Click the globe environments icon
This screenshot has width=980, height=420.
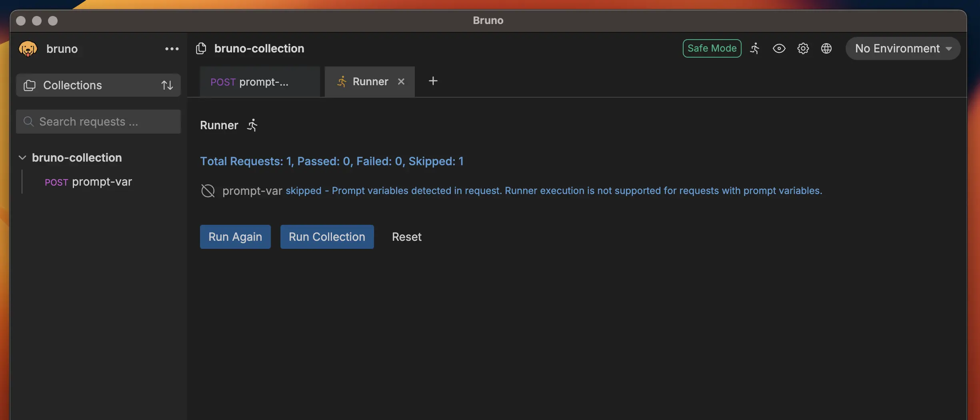826,48
